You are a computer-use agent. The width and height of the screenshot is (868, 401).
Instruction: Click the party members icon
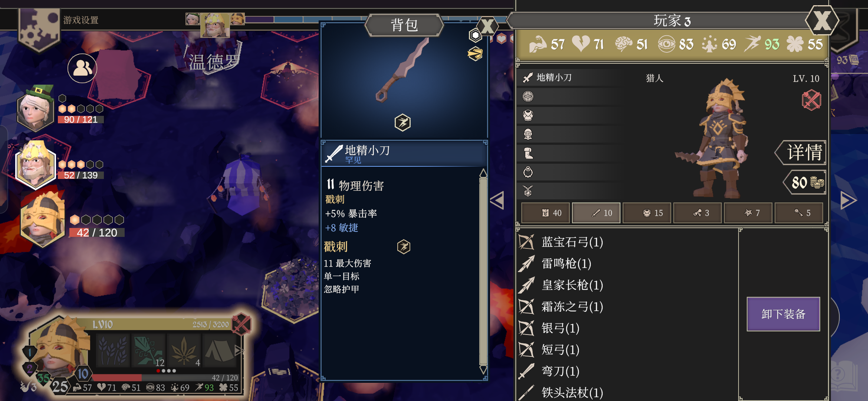click(x=82, y=68)
